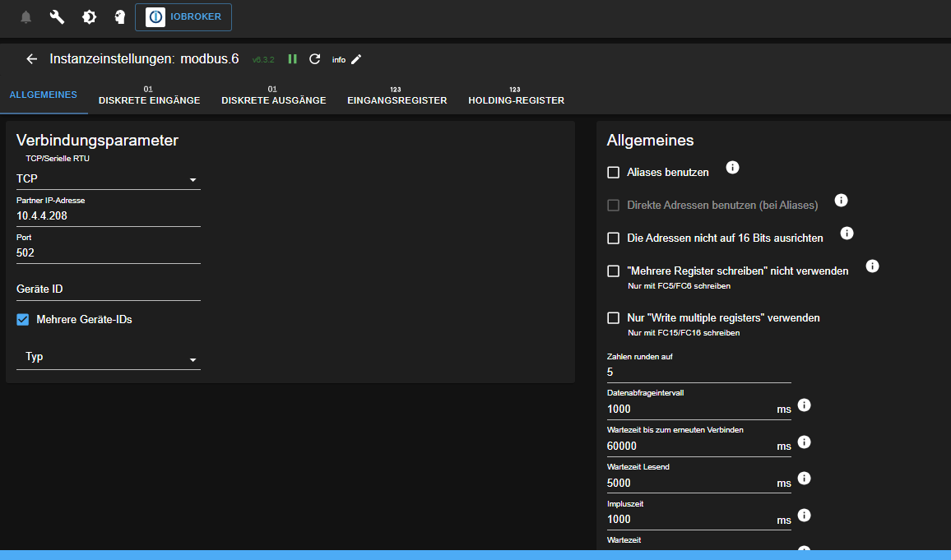The height and width of the screenshot is (560, 951).
Task: Click the Partner IP-Adresse input field
Action: (x=107, y=215)
